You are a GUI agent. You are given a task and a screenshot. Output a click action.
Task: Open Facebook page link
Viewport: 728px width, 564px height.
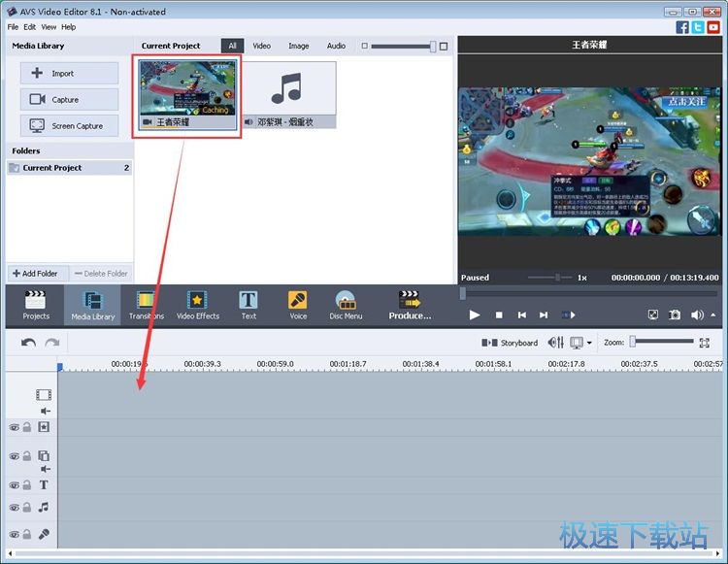[x=682, y=27]
